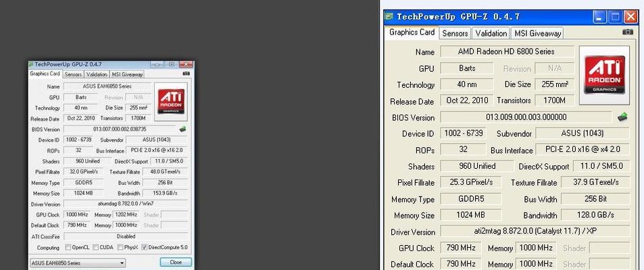The height and width of the screenshot is (270, 644).
Task: Click camera screenshot icon in small GPU-Z window
Action: [x=186, y=74]
